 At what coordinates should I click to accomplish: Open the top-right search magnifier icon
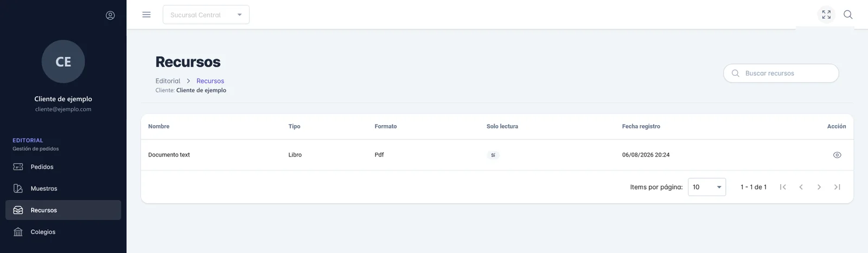[x=848, y=15]
